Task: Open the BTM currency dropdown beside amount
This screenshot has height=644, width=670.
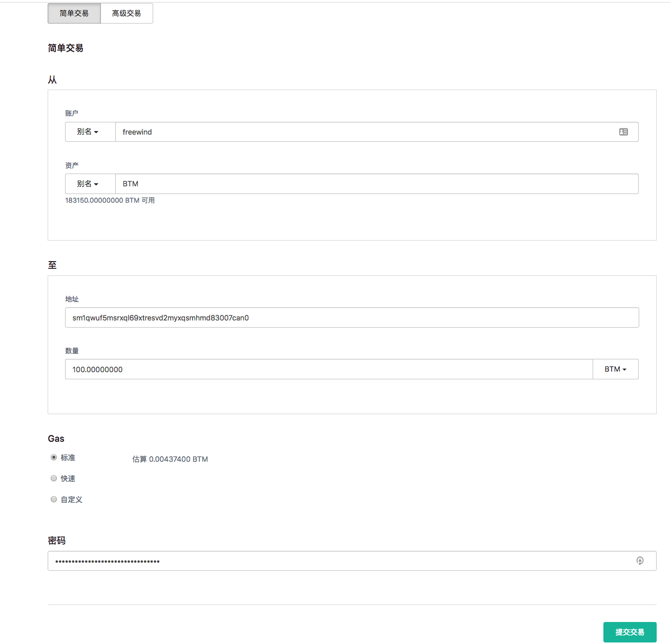Action: [x=615, y=369]
